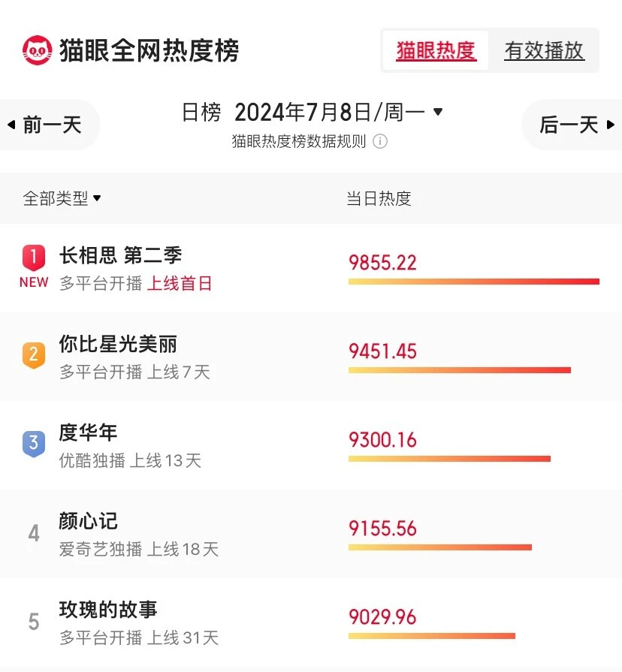Switch to the 有效播放 tab
Image resolution: width=622 pixels, height=672 pixels.
pyautogui.click(x=544, y=50)
